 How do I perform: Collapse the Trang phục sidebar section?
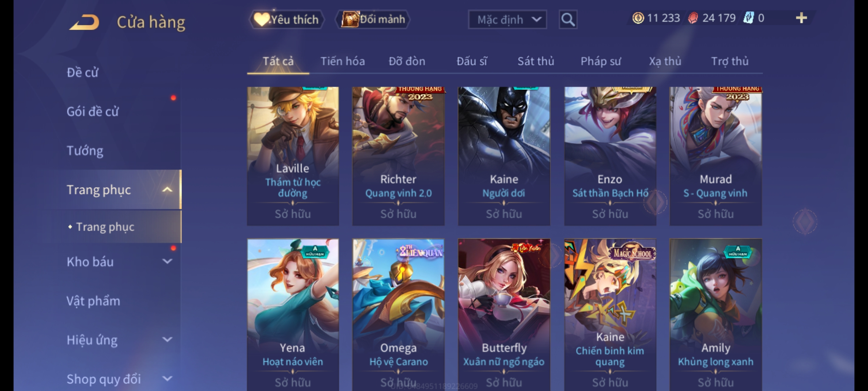pos(167,190)
